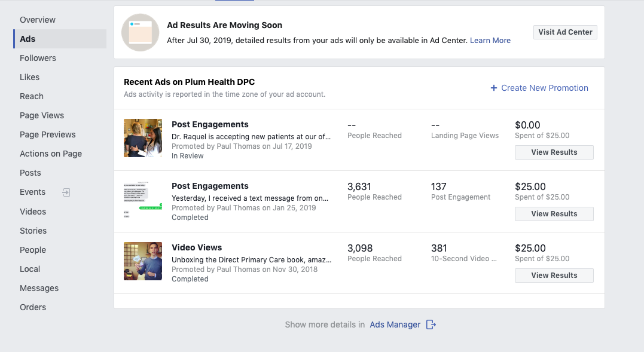Click 'Recent Ads on Plum Health DPC' heading
Viewport: 644px width, 352px height.
pyautogui.click(x=190, y=82)
